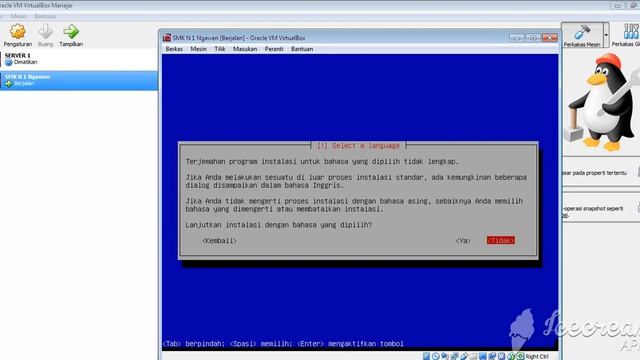Image resolution: width=640 pixels, height=360 pixels.
Task: Click keyboard capture icon beside Right Ctrl
Action: (x=520, y=356)
